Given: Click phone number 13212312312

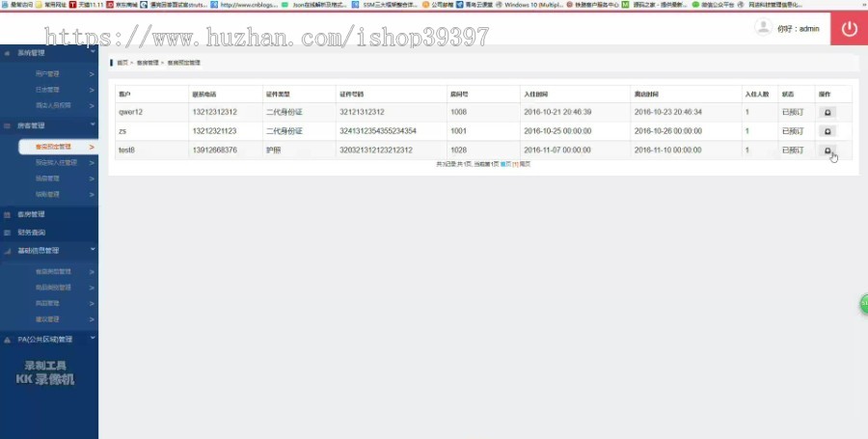Looking at the screenshot, I should [x=215, y=112].
